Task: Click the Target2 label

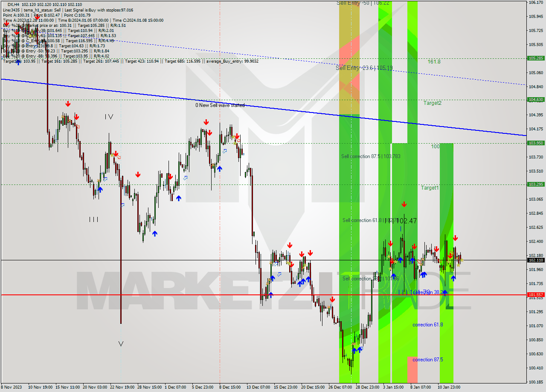Action: tap(432, 103)
